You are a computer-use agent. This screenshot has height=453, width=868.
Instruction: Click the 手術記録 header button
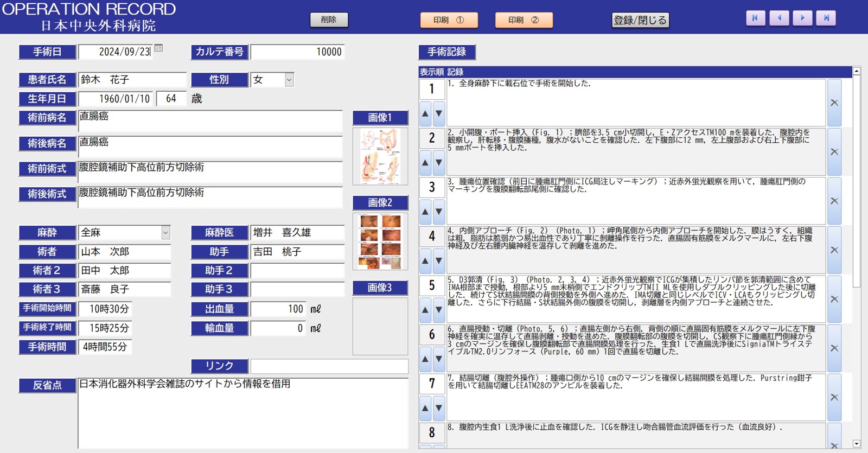447,52
